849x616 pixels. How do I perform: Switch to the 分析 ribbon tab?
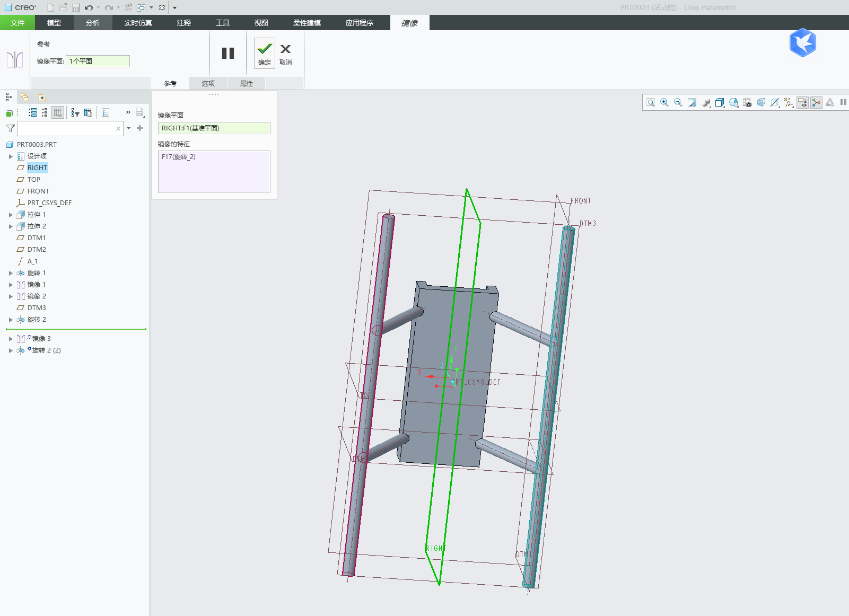pos(93,23)
